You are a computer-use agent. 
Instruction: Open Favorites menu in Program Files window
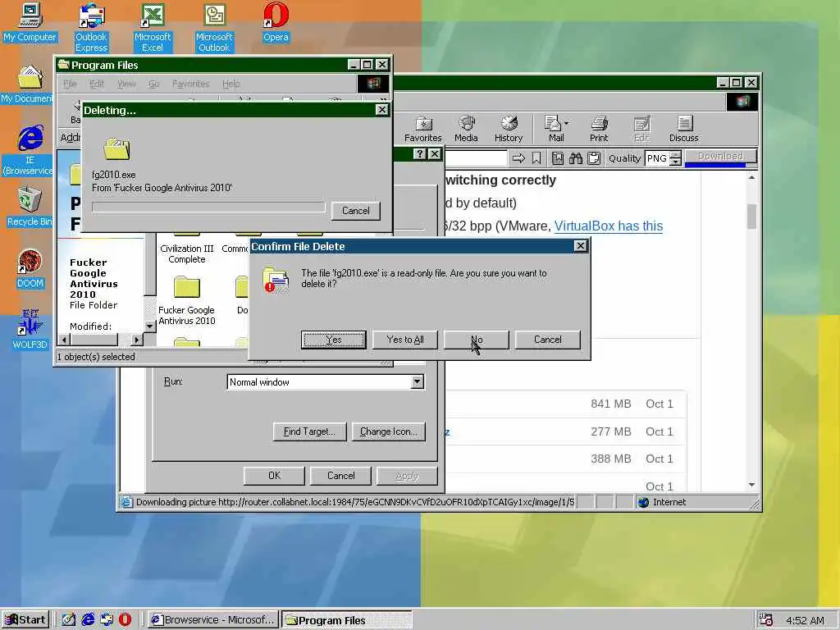coord(190,84)
